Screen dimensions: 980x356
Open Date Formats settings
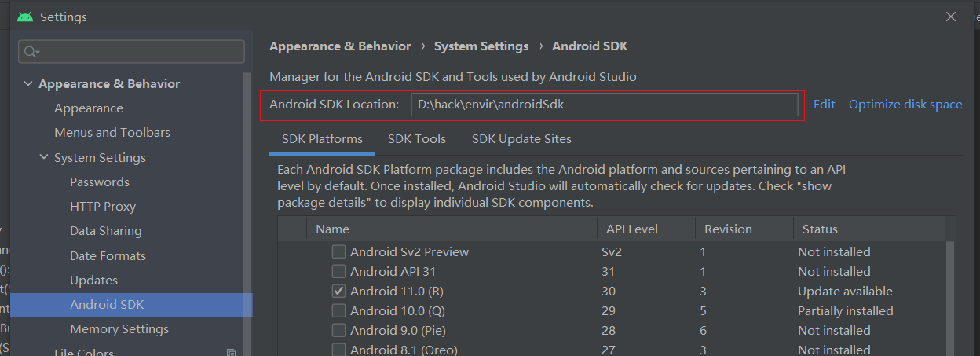[x=108, y=256]
